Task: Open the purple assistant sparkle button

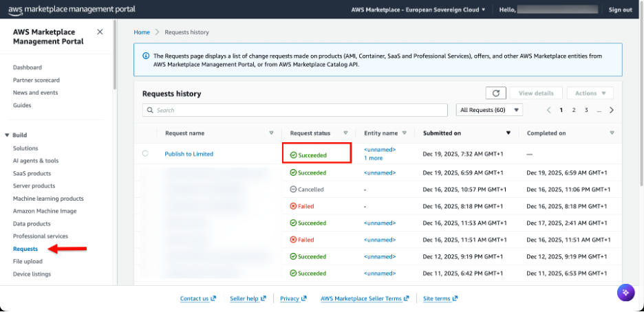Action: tap(625, 293)
